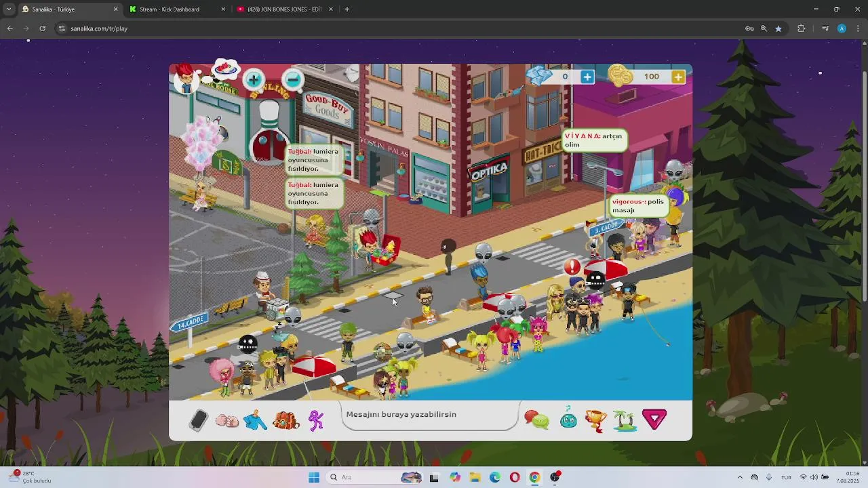Zoom out with the minus magnifier button
Image resolution: width=868 pixels, height=488 pixels.
(x=293, y=80)
